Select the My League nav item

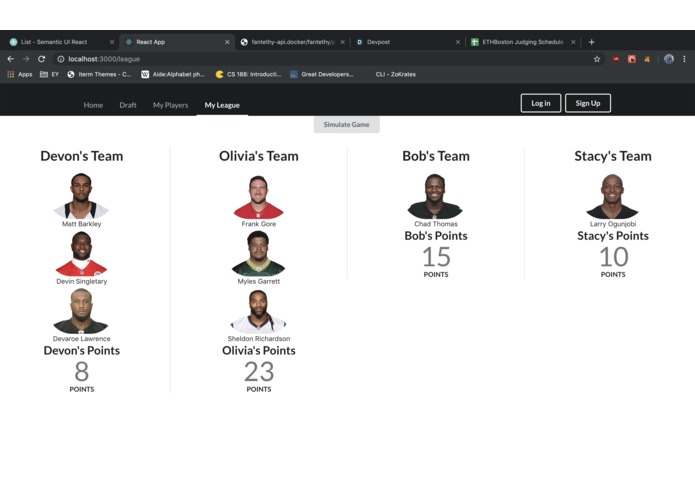coord(222,105)
